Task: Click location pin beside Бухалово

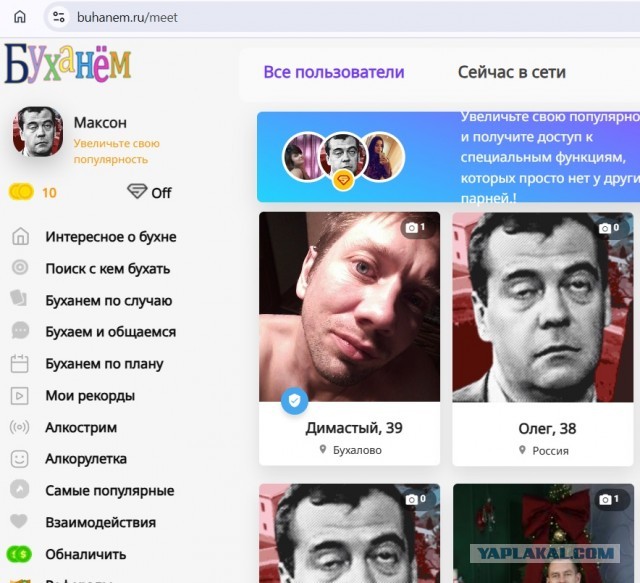Action: pos(323,449)
